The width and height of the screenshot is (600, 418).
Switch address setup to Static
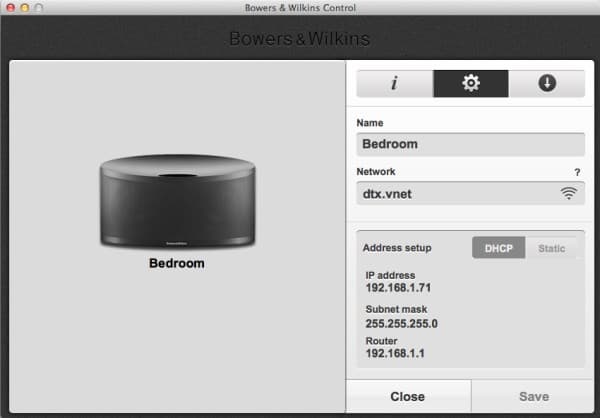tap(551, 248)
